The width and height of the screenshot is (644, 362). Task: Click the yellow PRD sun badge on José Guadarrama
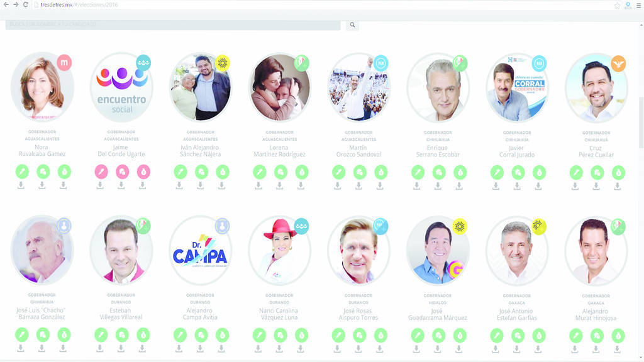pyautogui.click(x=460, y=226)
